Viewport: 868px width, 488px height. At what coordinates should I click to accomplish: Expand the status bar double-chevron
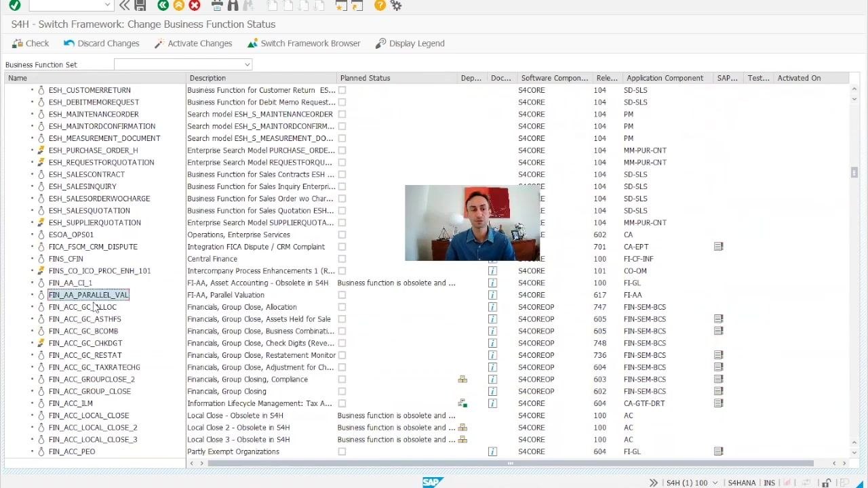(653, 483)
